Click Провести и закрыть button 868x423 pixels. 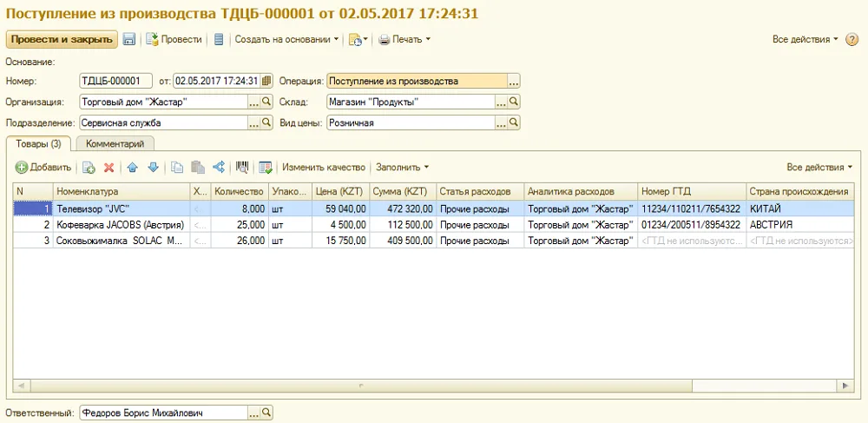point(62,39)
